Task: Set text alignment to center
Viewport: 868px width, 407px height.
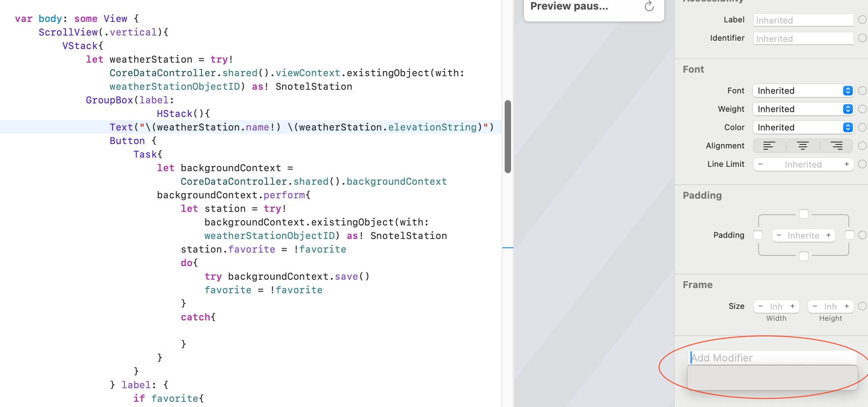Action: click(x=803, y=146)
